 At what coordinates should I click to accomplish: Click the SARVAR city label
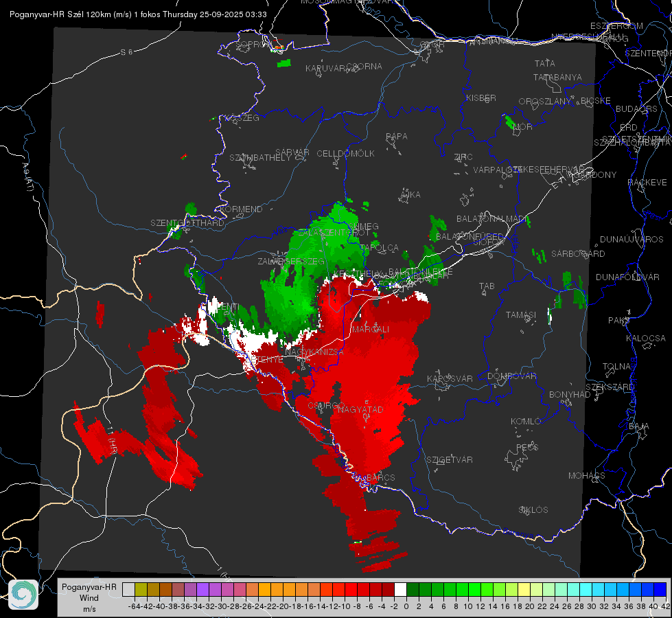pos(292,152)
